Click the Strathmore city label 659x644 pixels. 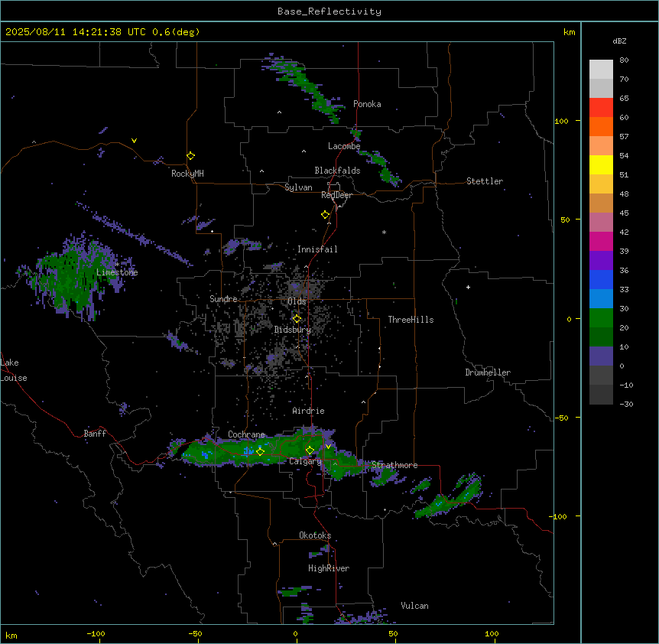[x=394, y=465]
